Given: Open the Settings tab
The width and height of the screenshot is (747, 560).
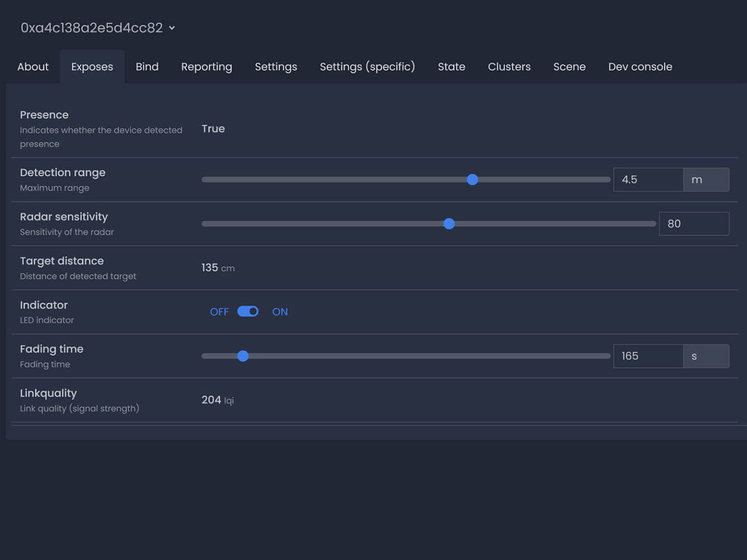Looking at the screenshot, I should 276,67.
